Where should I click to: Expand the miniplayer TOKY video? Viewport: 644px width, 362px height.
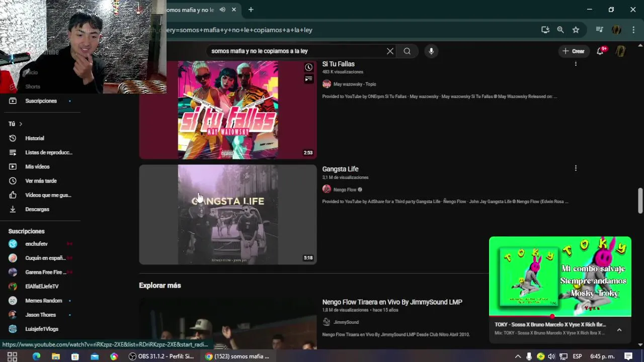(560, 276)
